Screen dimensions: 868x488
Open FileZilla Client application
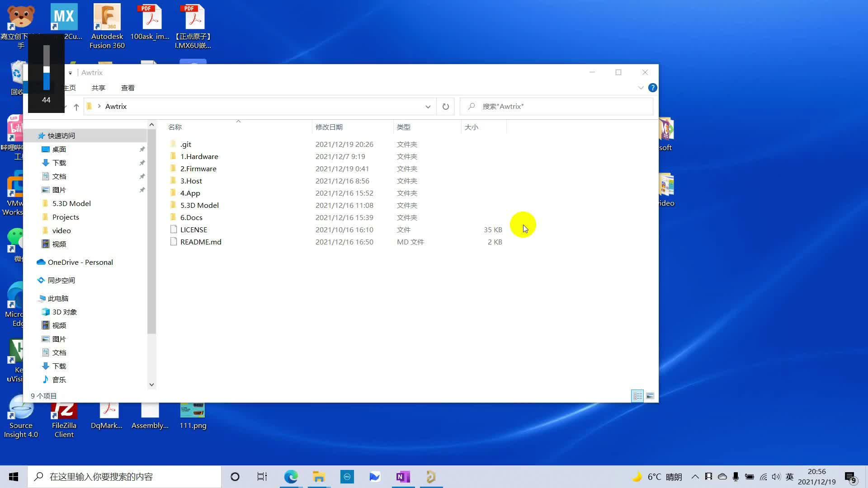click(64, 417)
